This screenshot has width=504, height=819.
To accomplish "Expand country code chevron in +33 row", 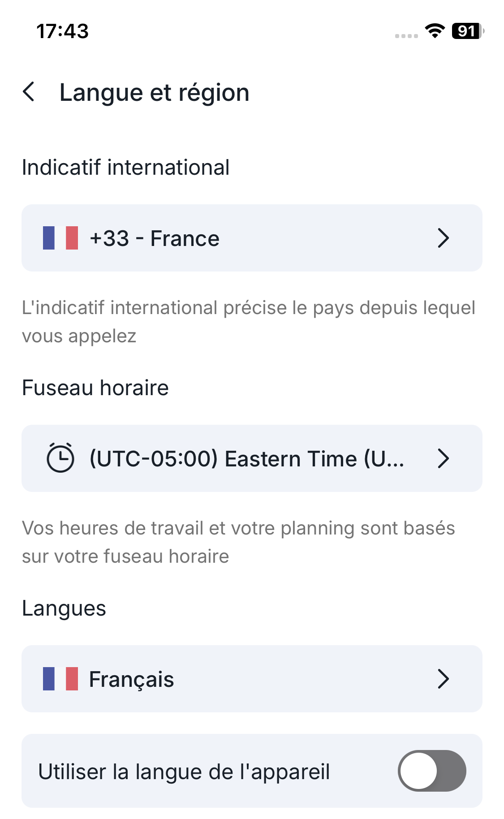I will (443, 238).
